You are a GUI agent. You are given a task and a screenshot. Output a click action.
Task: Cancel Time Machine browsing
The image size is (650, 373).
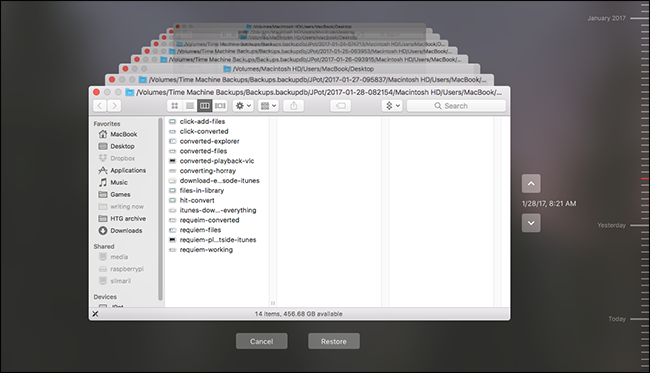[x=262, y=341]
